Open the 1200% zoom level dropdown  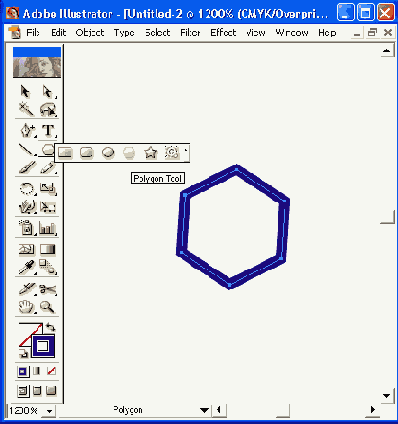49,411
